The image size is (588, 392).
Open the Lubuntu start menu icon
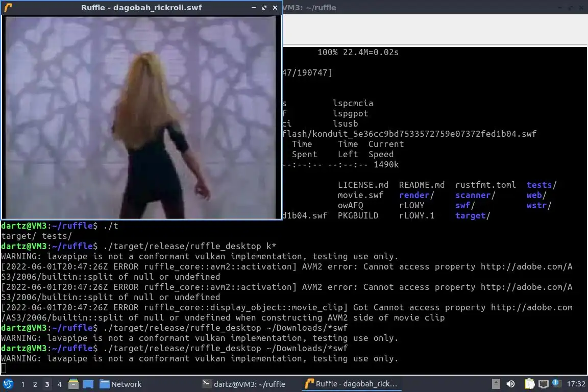(8, 384)
